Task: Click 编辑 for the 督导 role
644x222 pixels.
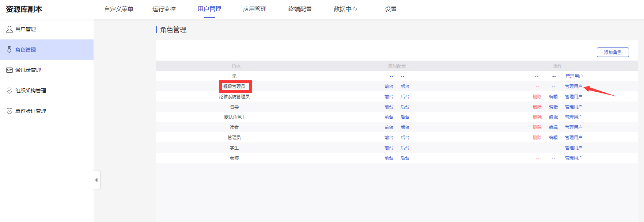Action: click(x=553, y=107)
